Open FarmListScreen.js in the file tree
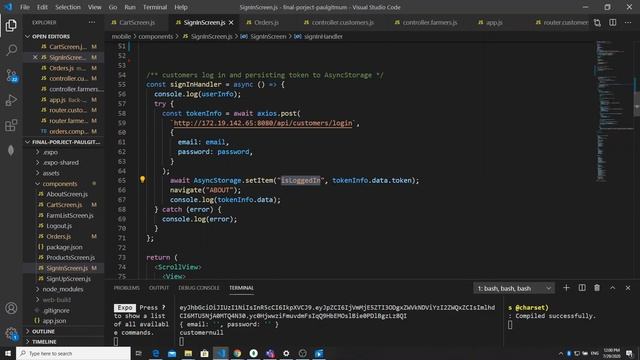 coord(70,215)
